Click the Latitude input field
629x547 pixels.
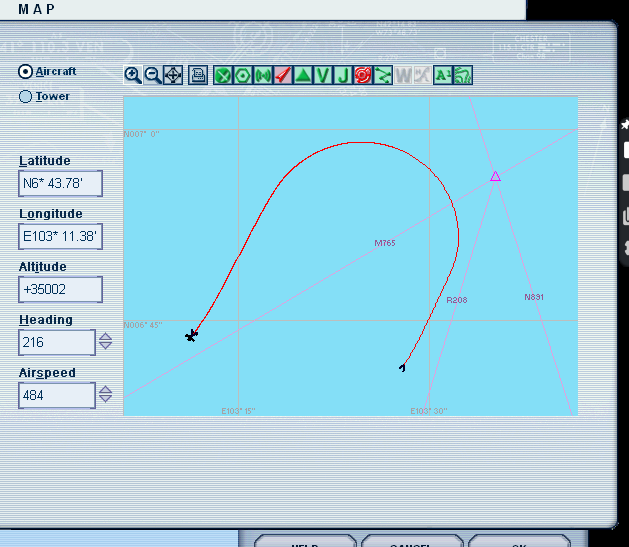point(61,184)
